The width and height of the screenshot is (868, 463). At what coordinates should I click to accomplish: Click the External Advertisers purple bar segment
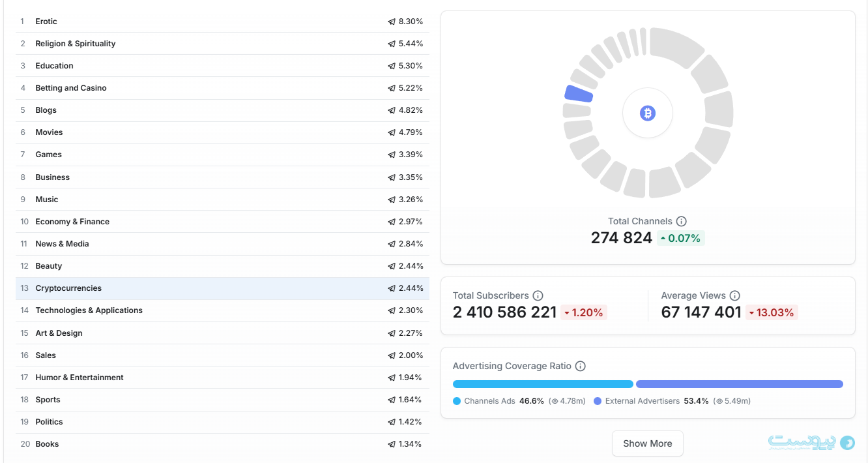click(x=739, y=384)
